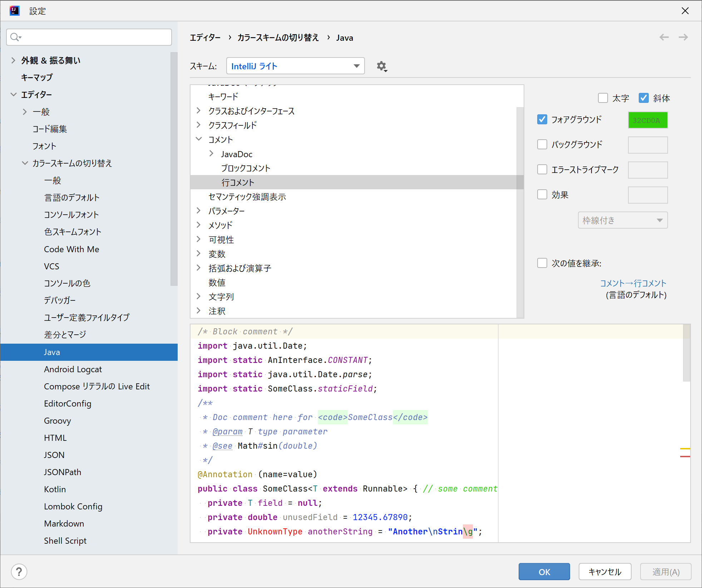Click the OK button
This screenshot has width=702, height=588.
[544, 572]
